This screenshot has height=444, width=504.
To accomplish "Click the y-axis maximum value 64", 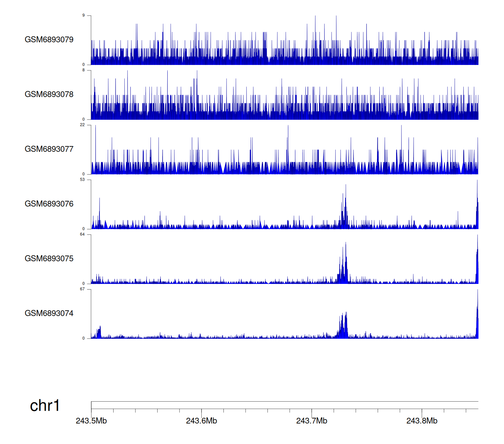I will [82, 234].
